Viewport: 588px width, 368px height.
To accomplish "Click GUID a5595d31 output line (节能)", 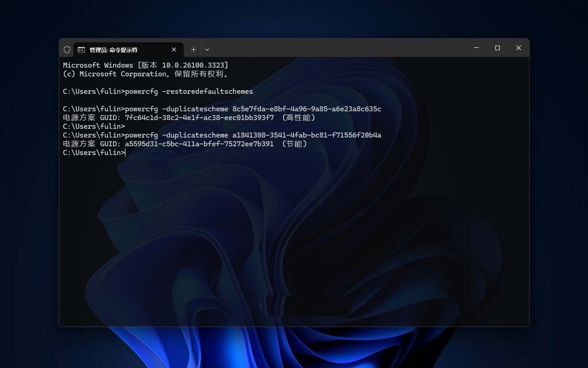I will 185,144.
